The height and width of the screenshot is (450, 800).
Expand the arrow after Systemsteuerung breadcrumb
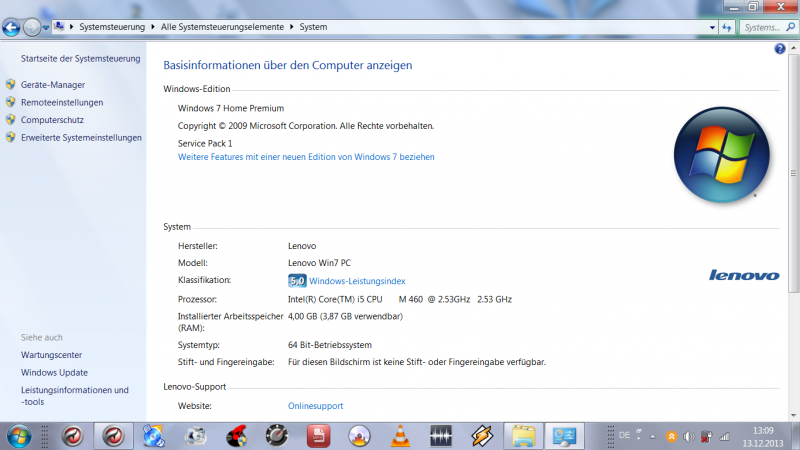153,27
